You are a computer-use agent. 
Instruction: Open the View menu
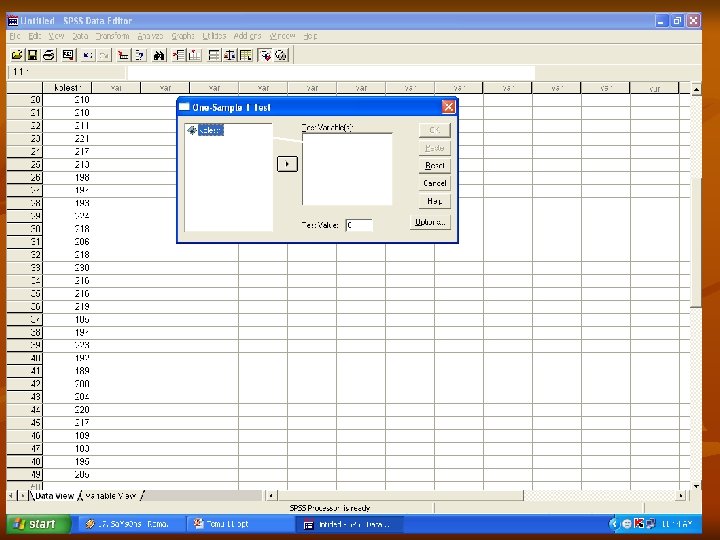[x=56, y=36]
